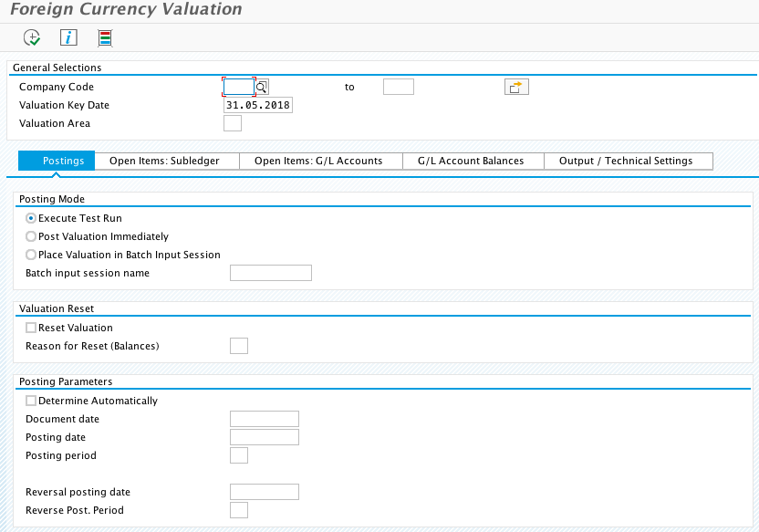The image size is (759, 532).
Task: Focus the Company Code 'to' field
Action: [x=398, y=87]
